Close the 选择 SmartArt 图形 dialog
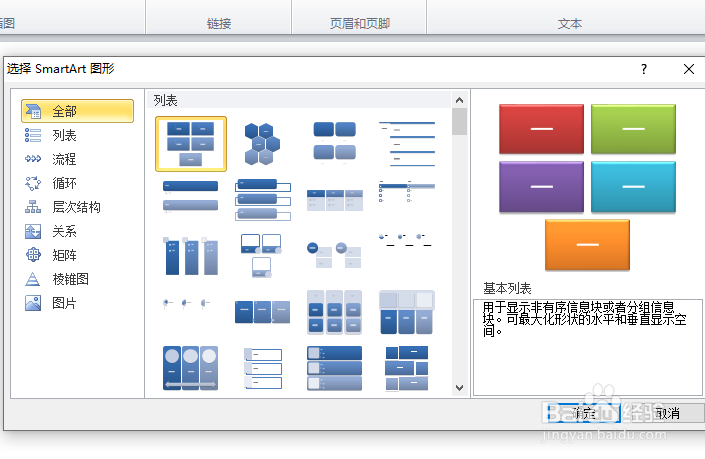The width and height of the screenshot is (705, 459). point(689,69)
